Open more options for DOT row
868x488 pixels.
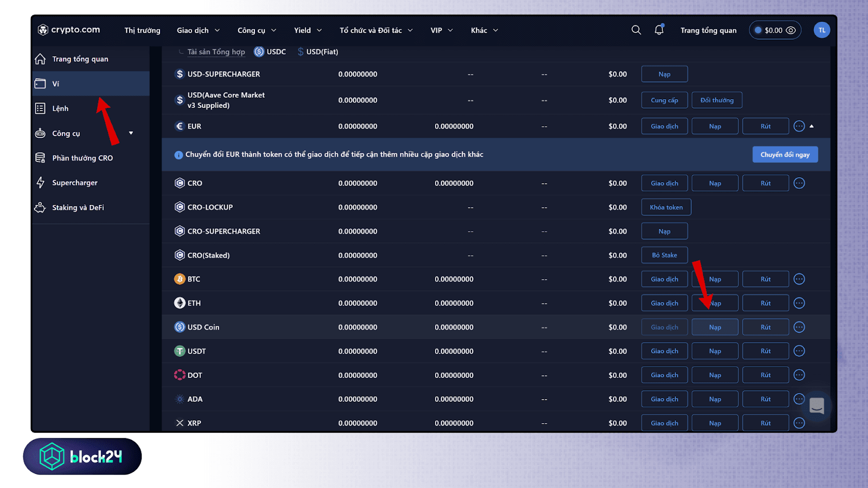799,375
